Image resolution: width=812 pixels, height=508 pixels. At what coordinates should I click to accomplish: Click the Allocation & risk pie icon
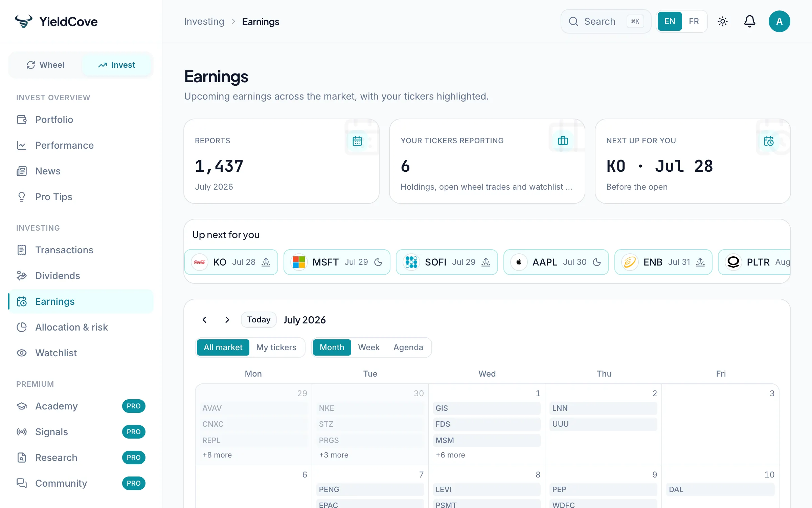(22, 327)
